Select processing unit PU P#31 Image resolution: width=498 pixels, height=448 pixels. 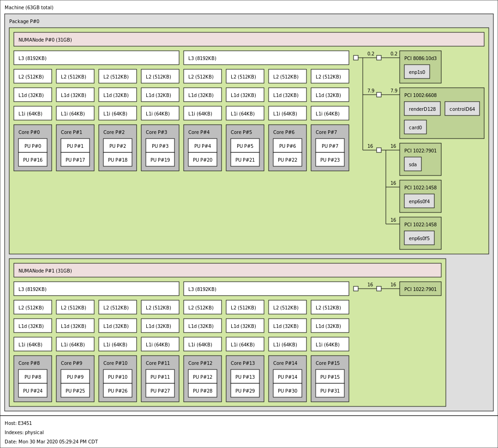[330, 391]
